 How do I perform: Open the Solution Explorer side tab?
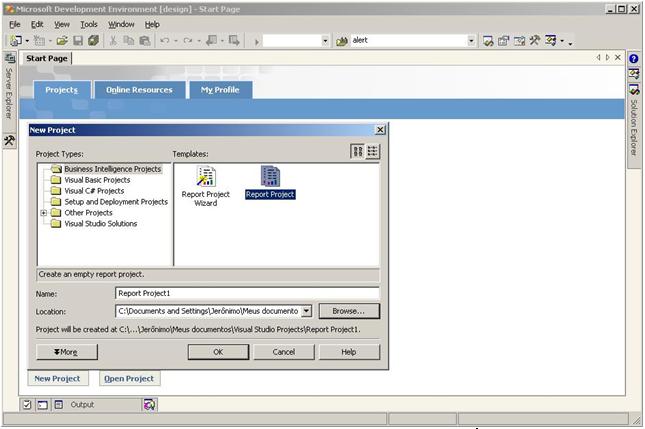click(634, 125)
